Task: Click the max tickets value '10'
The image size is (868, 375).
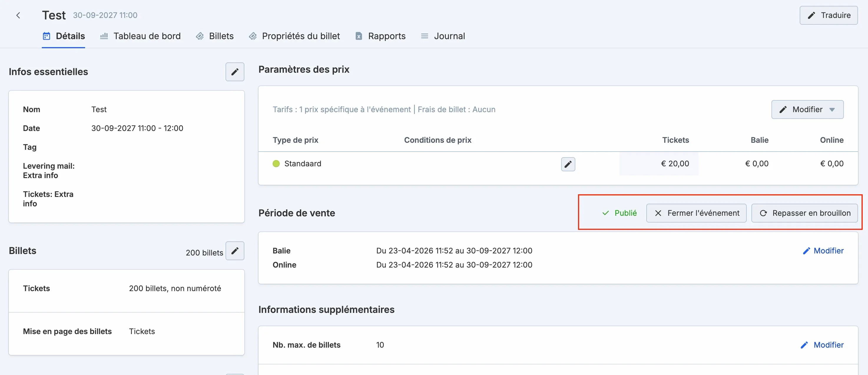Action: pyautogui.click(x=380, y=345)
